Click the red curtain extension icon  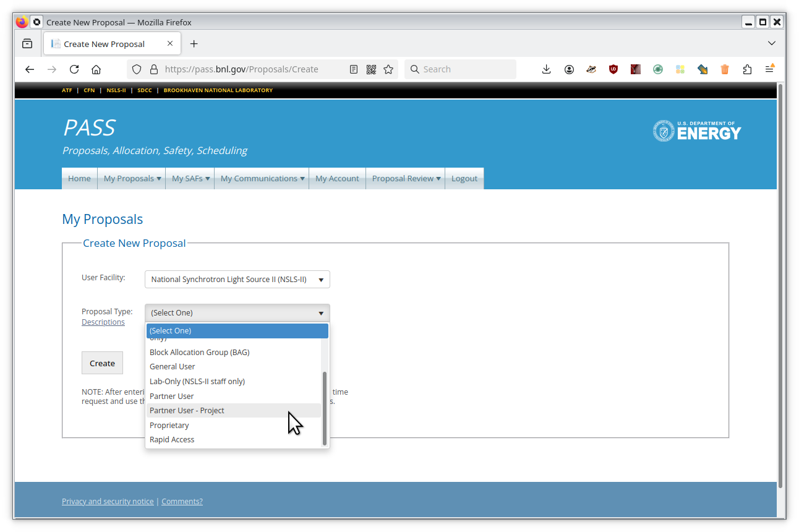click(x=636, y=69)
